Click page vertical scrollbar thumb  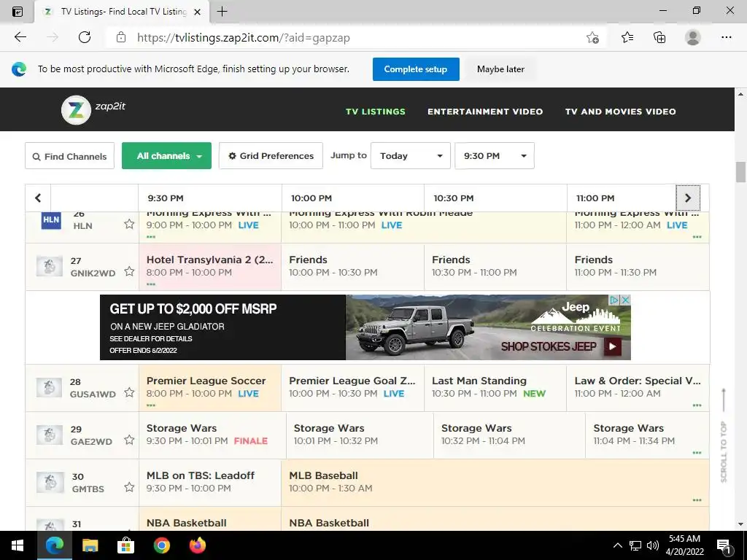(740, 172)
